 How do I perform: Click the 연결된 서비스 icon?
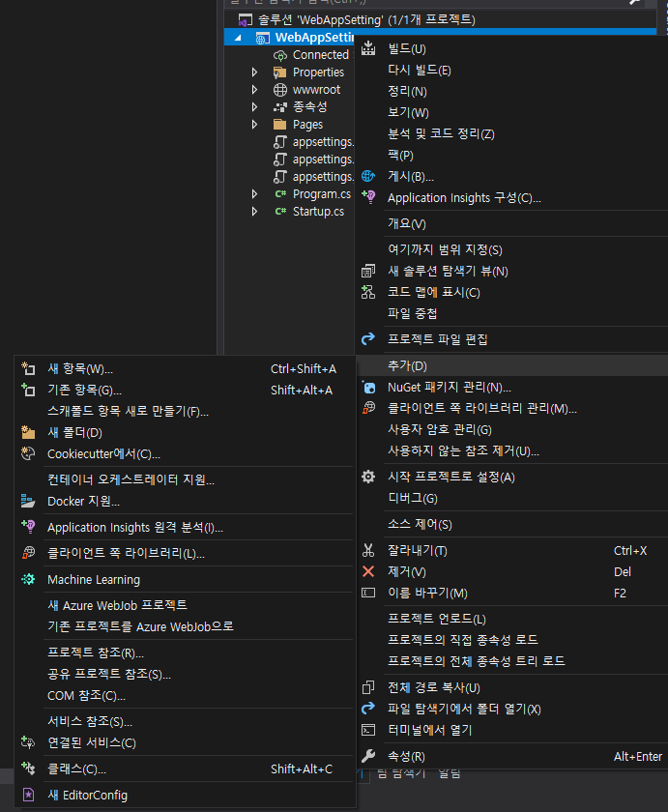point(28,742)
